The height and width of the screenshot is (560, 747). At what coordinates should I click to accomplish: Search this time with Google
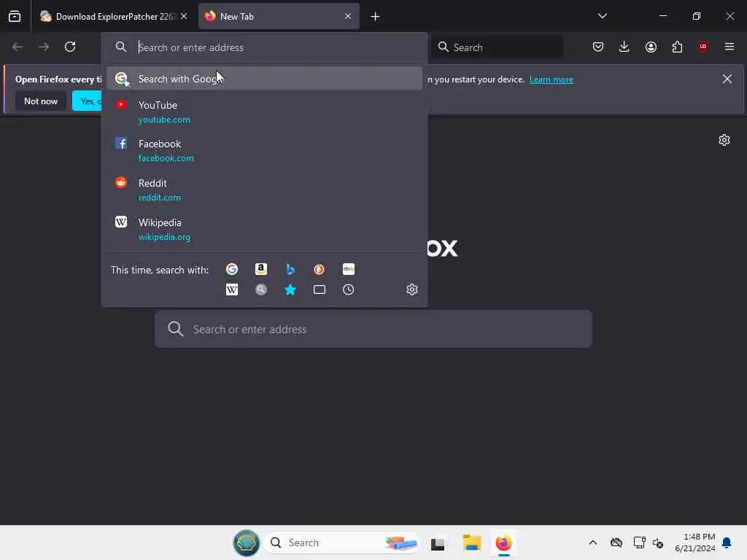(x=232, y=269)
